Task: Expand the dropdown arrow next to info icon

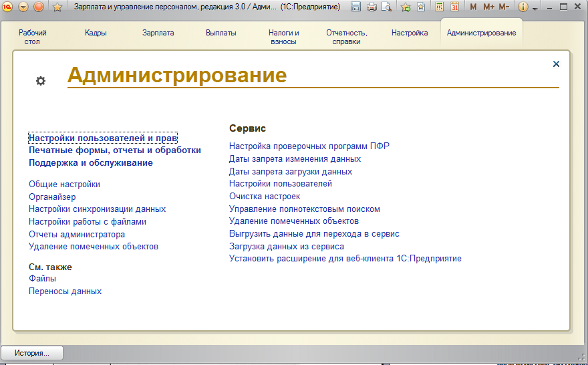Action: (535, 7)
